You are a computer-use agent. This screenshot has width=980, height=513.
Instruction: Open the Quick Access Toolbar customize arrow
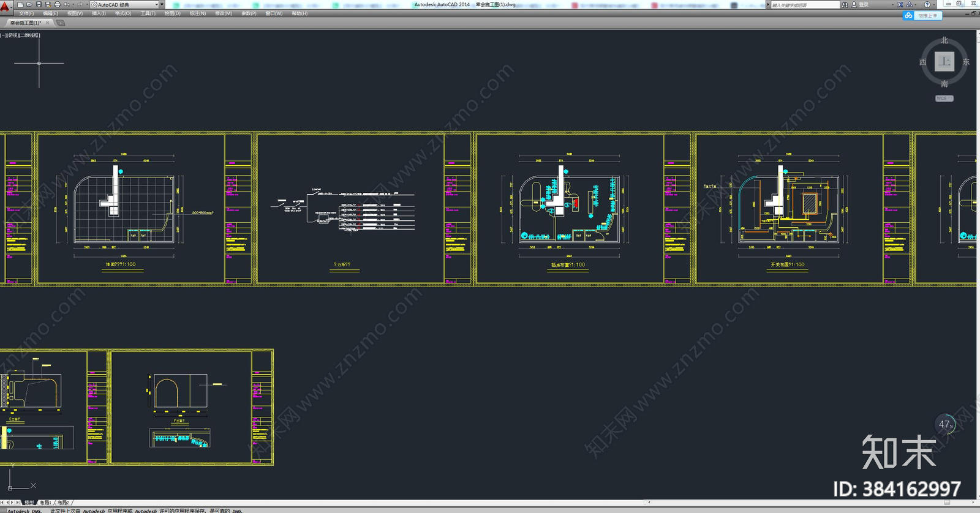pos(162,4)
